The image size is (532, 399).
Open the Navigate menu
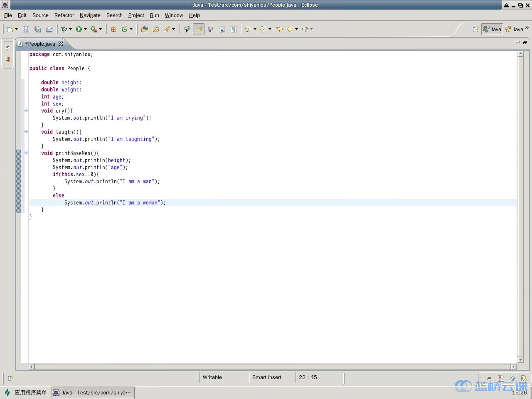90,15
